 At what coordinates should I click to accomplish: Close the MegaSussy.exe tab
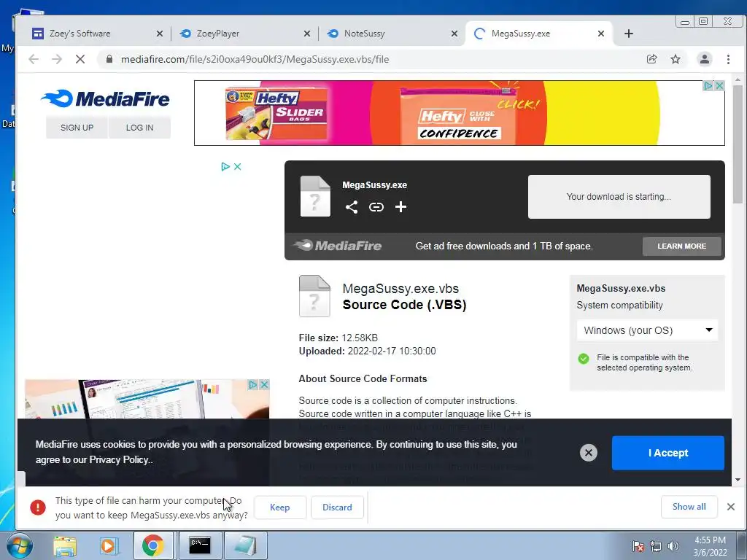601,34
